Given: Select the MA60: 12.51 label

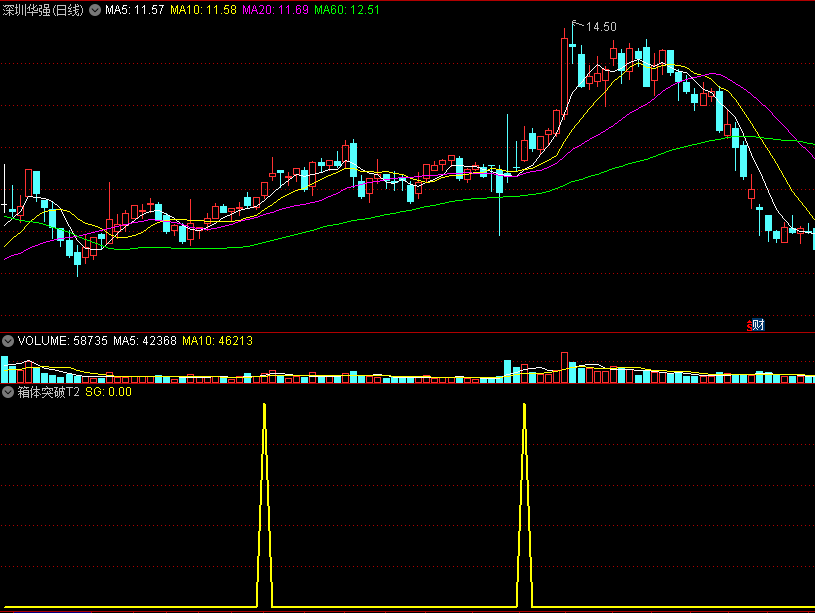Looking at the screenshot, I should 347,10.
